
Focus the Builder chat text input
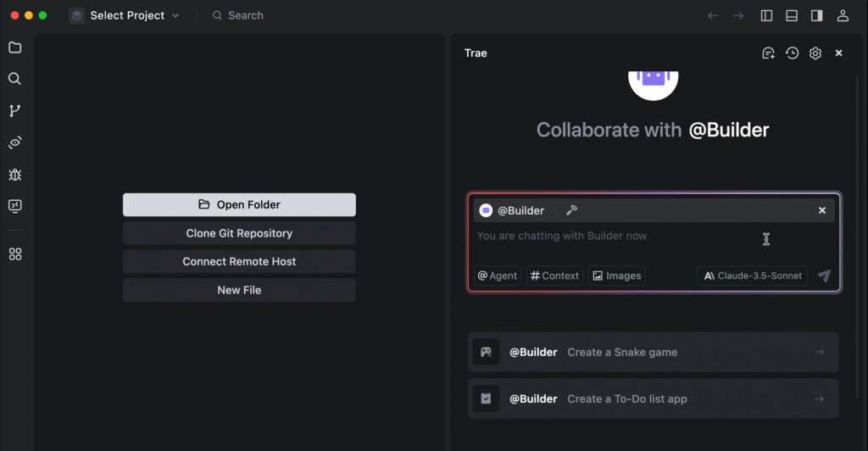coord(654,237)
